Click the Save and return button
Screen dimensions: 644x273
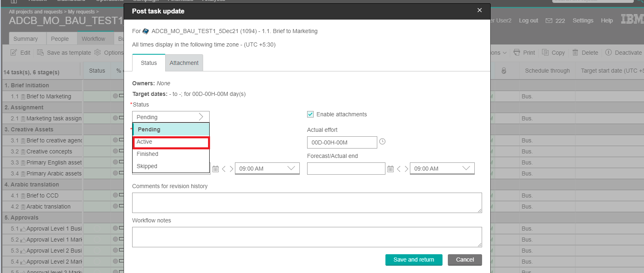coord(414,260)
